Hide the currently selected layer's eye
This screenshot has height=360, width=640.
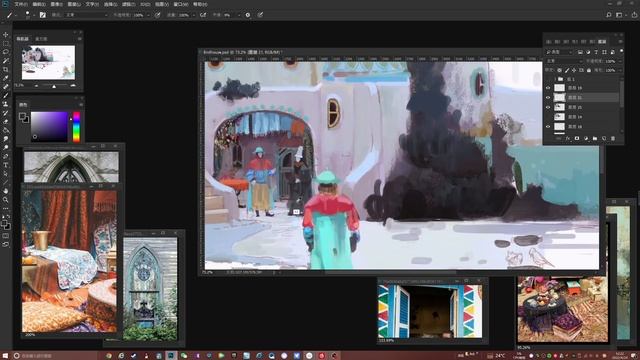pos(548,98)
